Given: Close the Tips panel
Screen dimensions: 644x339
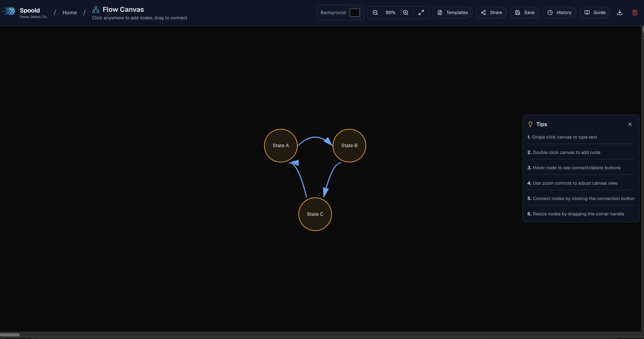Looking at the screenshot, I should [630, 124].
